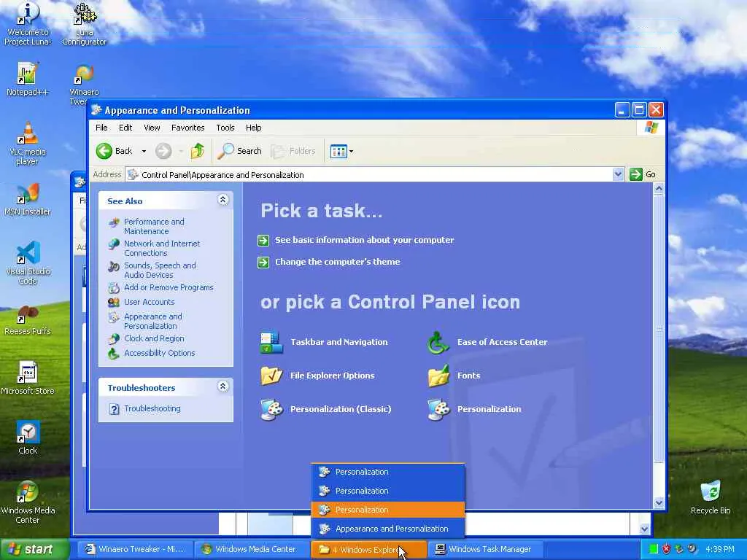
Task: Open MSN Installer desktop shortcut
Action: click(x=27, y=199)
